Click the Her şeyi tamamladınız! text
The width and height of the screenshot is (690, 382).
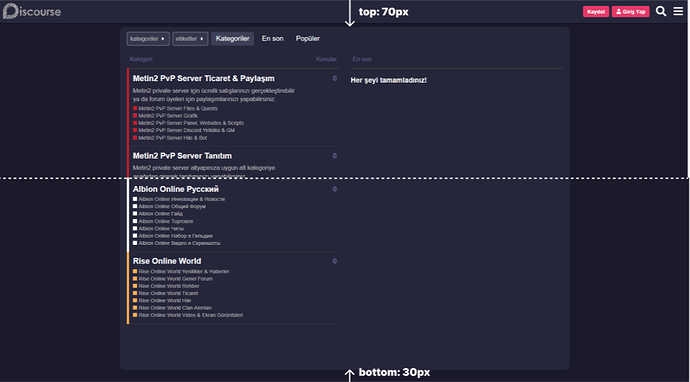389,80
